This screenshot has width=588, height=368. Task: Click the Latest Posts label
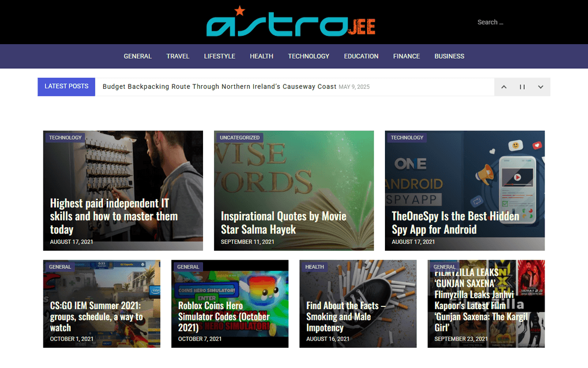66,87
